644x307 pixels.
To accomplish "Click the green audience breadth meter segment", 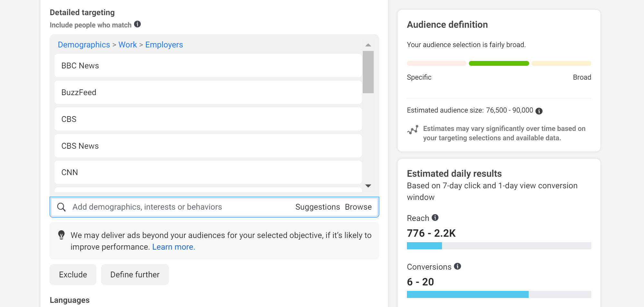I will [x=499, y=63].
